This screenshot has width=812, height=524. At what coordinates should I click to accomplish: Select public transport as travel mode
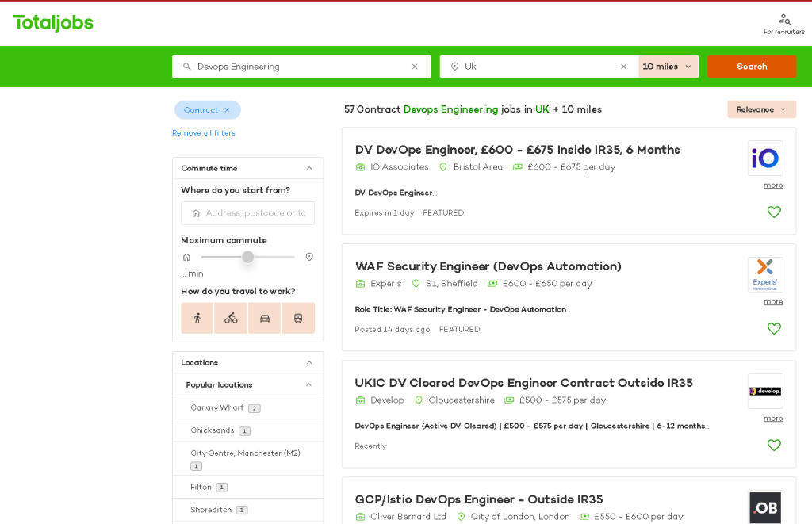tap(298, 318)
